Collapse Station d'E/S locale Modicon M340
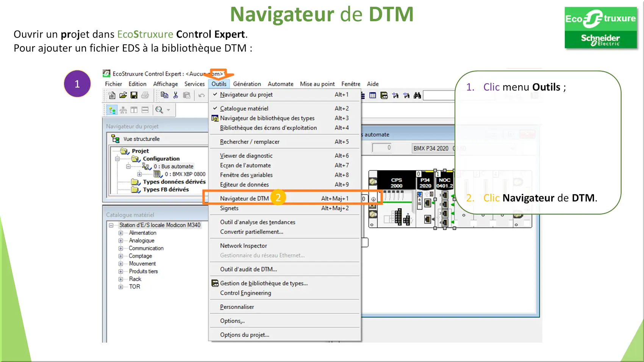 coord(111,225)
